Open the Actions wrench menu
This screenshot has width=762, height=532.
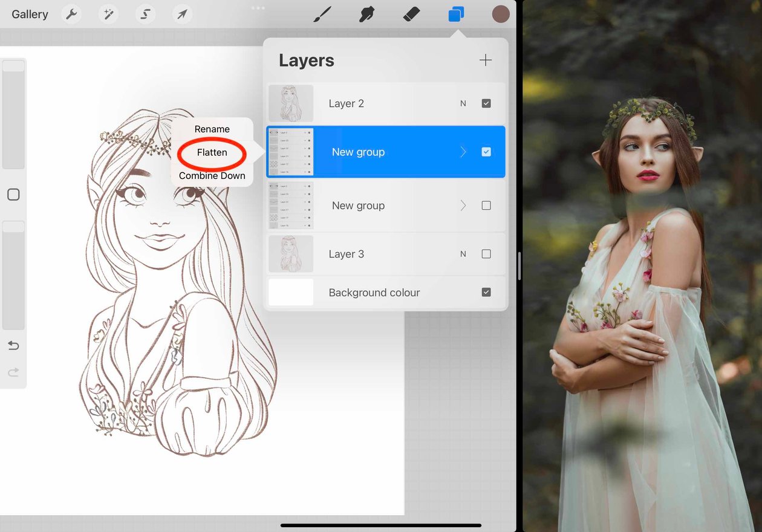pyautogui.click(x=72, y=15)
